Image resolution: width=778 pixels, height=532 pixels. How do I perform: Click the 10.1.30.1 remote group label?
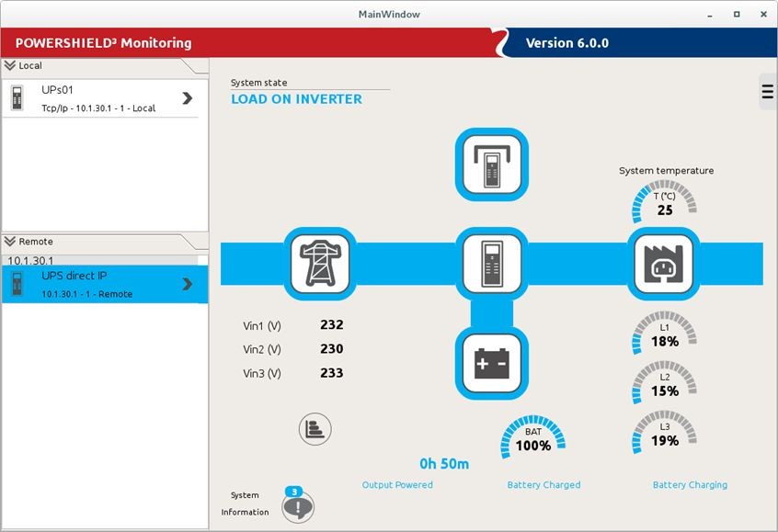click(31, 261)
